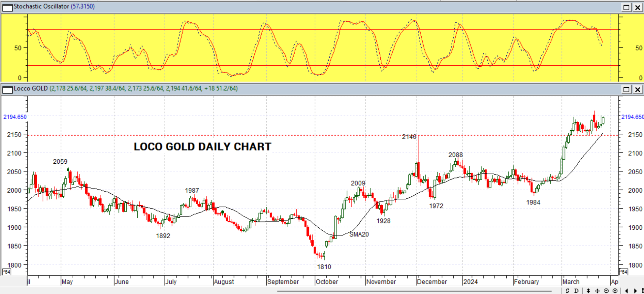Click the '1984' price label
The height and width of the screenshot is (294, 644).
point(533,203)
